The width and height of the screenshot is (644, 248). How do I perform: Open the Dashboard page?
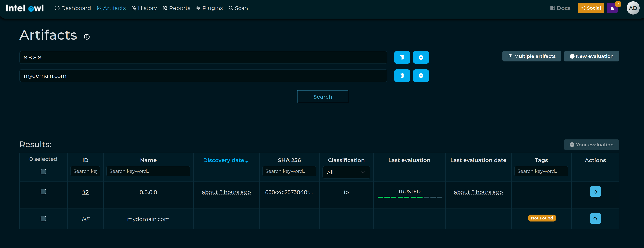click(x=73, y=8)
